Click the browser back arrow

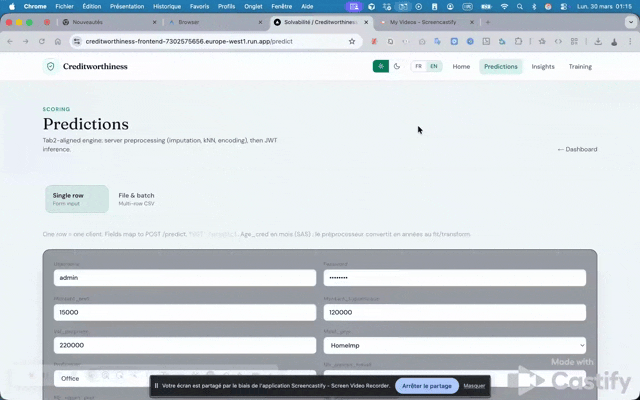[11, 41]
